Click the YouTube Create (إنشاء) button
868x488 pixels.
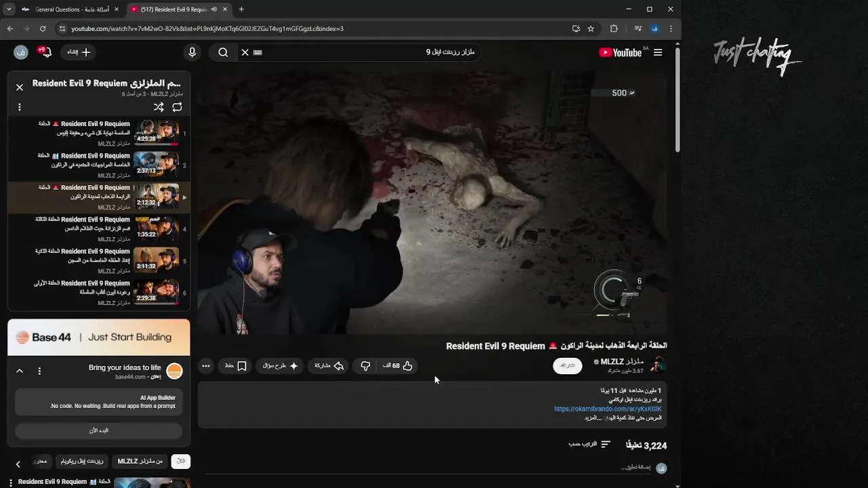[79, 52]
